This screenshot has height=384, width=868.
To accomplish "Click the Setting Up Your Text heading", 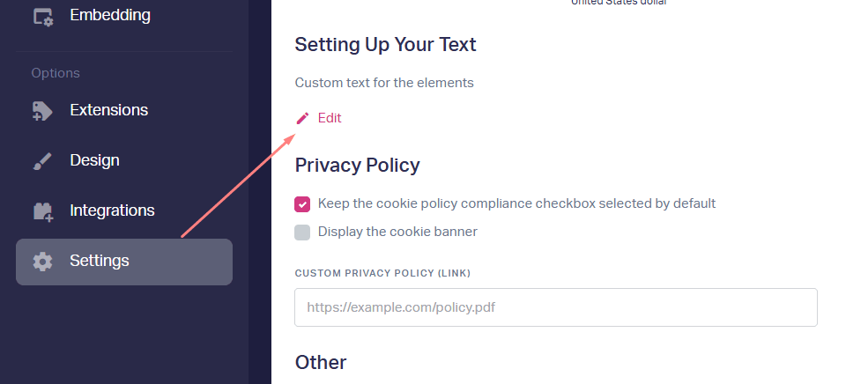I will (385, 45).
